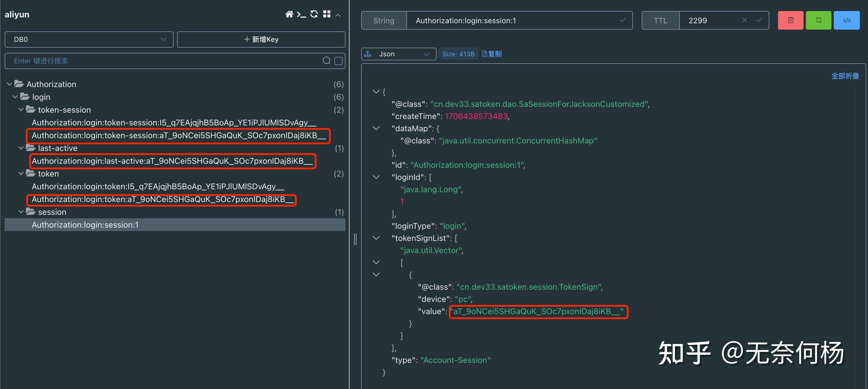
Task: Open the grid menu icon
Action: (327, 14)
